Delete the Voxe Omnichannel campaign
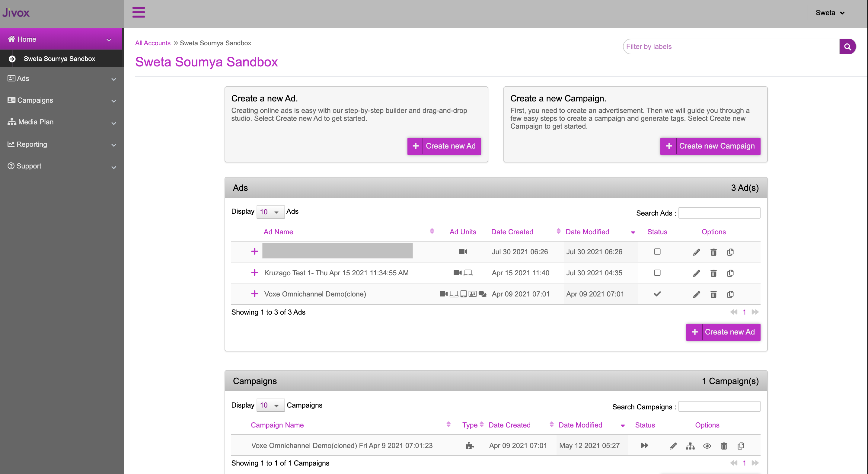 tap(724, 446)
